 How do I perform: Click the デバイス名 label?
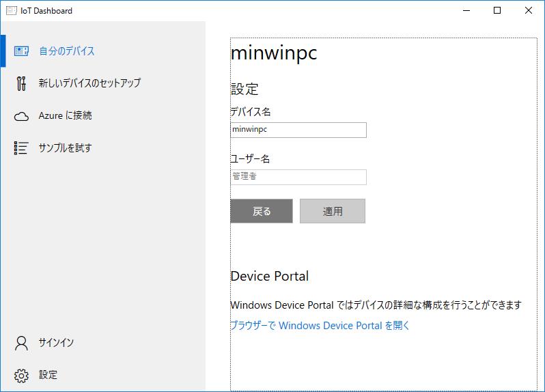coord(251,112)
